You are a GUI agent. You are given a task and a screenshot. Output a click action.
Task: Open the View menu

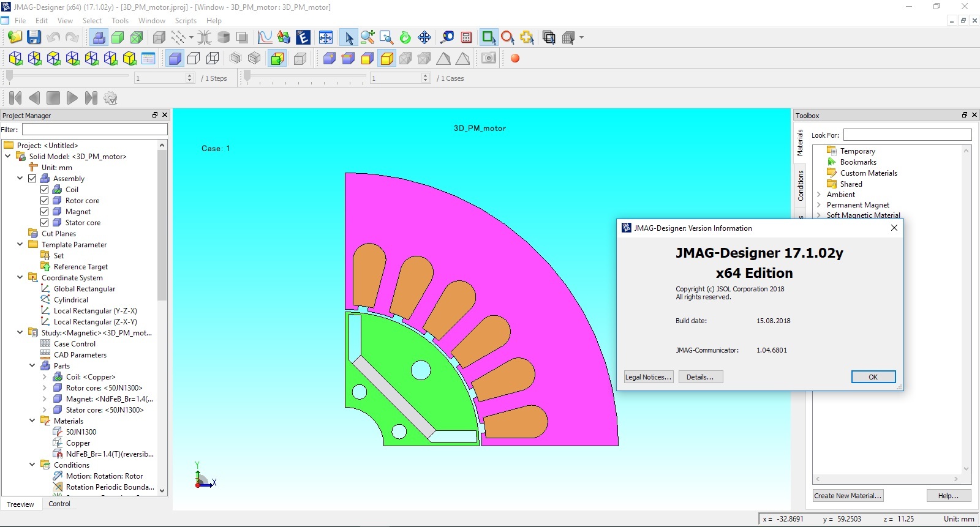[65, 20]
